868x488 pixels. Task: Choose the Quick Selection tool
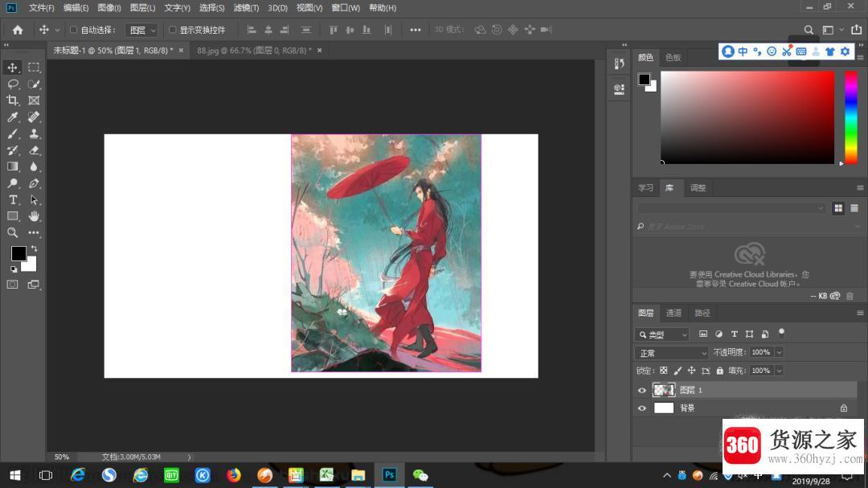click(x=34, y=84)
